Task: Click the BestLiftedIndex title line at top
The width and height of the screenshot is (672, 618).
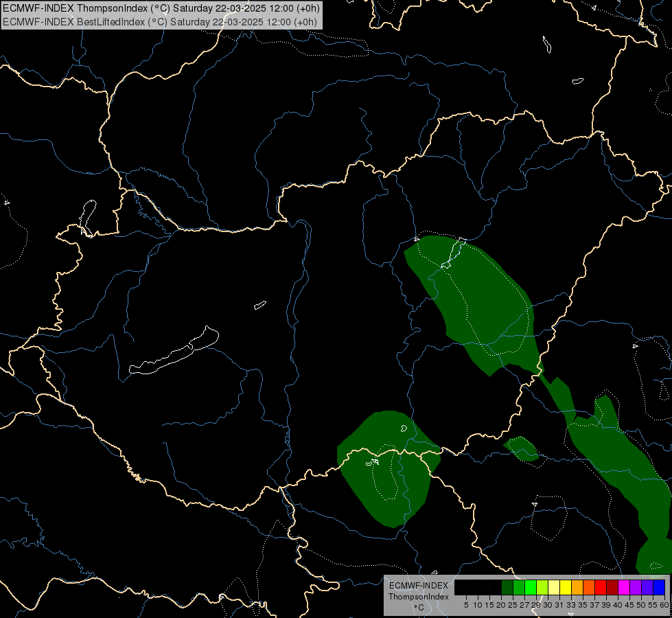Action: [x=160, y=22]
